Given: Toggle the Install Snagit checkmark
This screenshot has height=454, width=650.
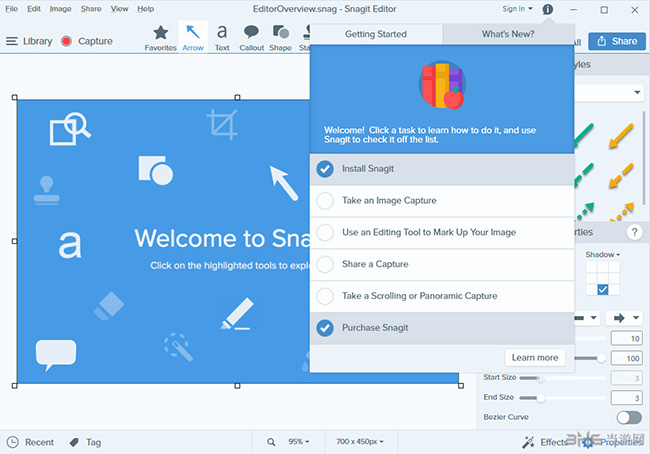Looking at the screenshot, I should (325, 169).
